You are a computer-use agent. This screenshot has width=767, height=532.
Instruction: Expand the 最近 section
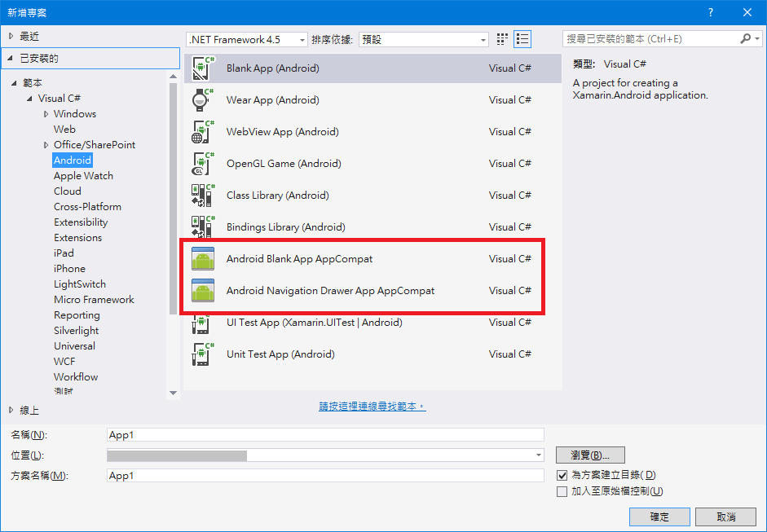(x=11, y=36)
